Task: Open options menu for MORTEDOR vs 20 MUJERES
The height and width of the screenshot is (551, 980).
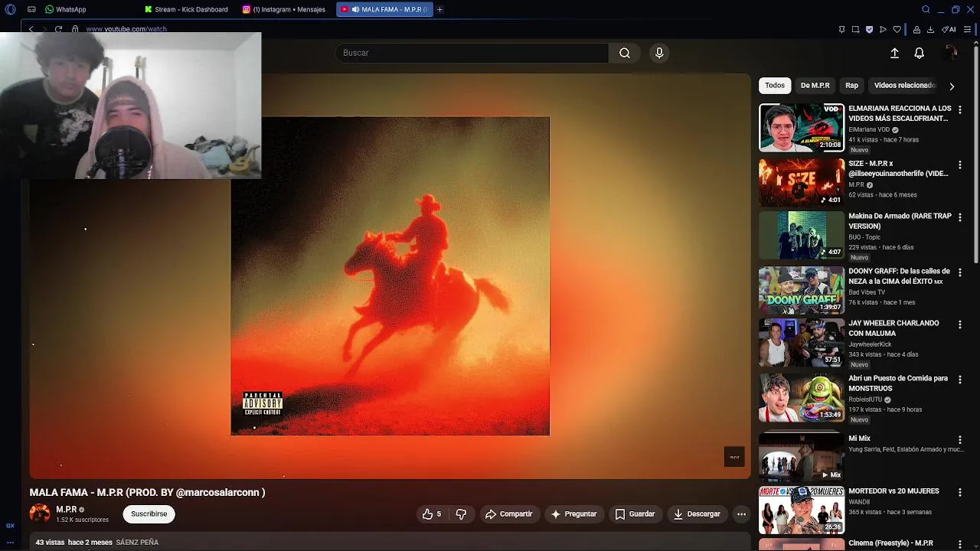Action: (959, 493)
